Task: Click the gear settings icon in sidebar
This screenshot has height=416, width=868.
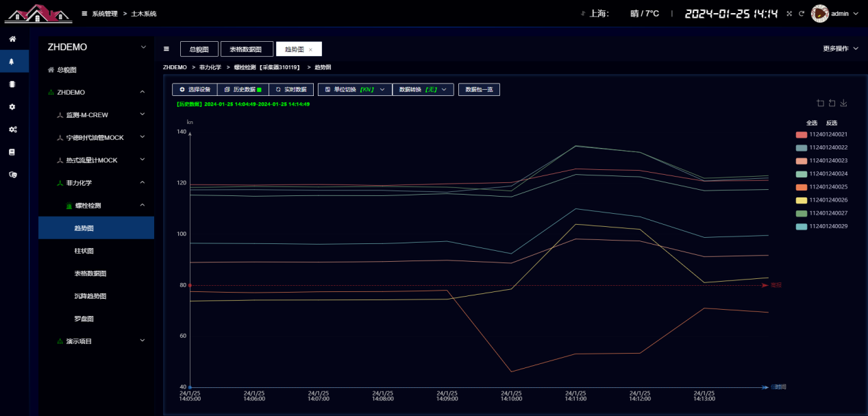Action: tap(12, 107)
